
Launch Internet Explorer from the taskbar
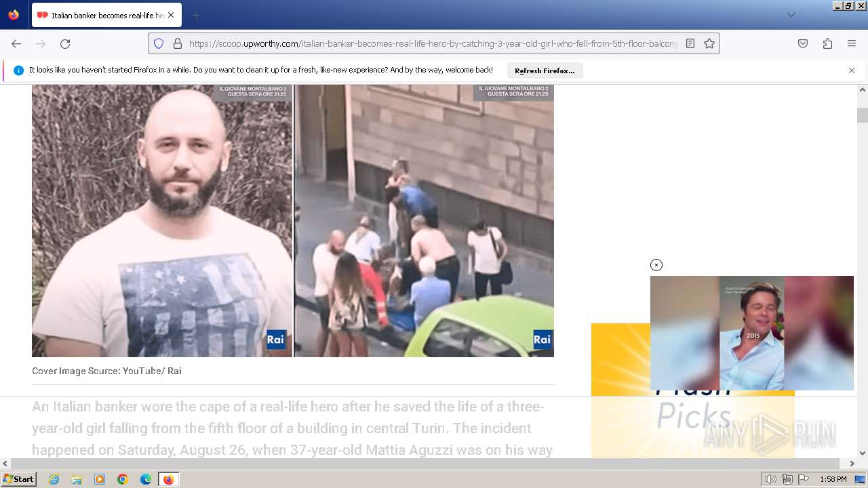pyautogui.click(x=54, y=479)
